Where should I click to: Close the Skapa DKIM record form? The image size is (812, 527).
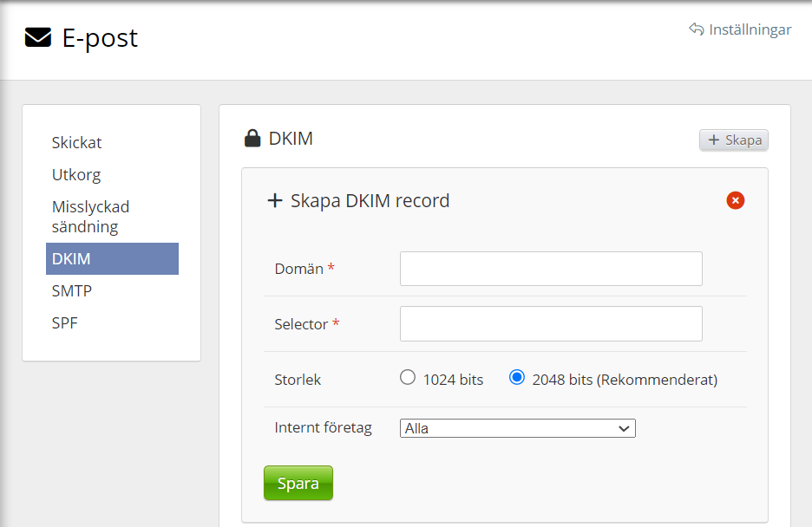point(736,200)
